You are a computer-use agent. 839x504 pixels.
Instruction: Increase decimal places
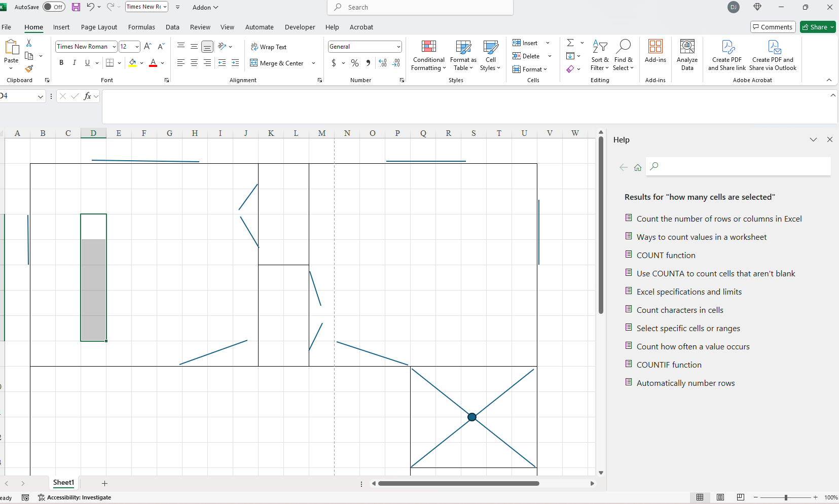(383, 63)
